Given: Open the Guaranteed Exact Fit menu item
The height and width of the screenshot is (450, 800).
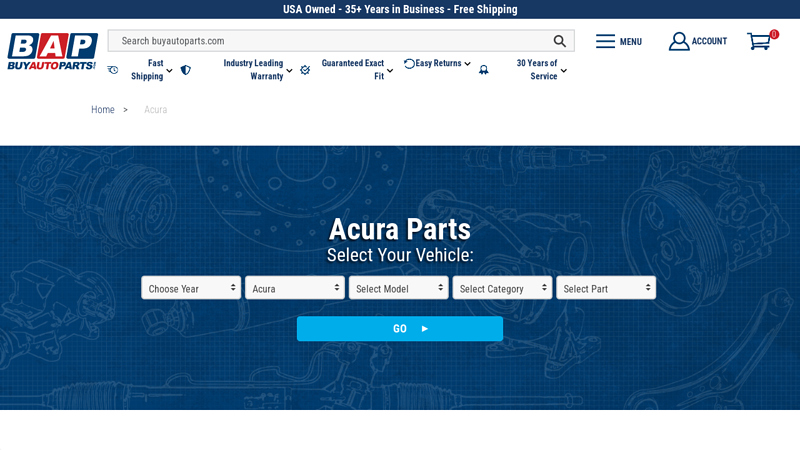Looking at the screenshot, I should click(x=353, y=70).
